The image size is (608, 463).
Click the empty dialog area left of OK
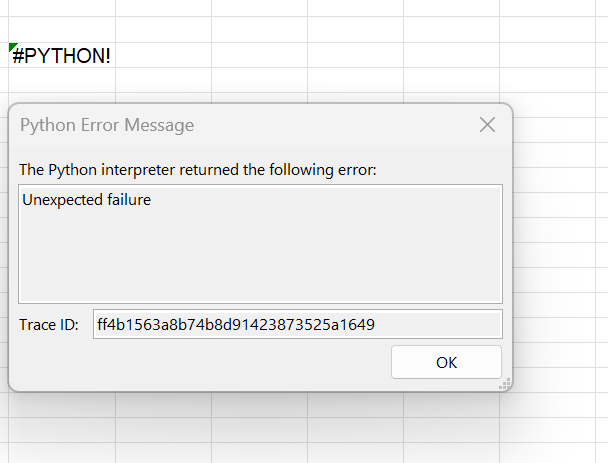[x=200, y=362]
